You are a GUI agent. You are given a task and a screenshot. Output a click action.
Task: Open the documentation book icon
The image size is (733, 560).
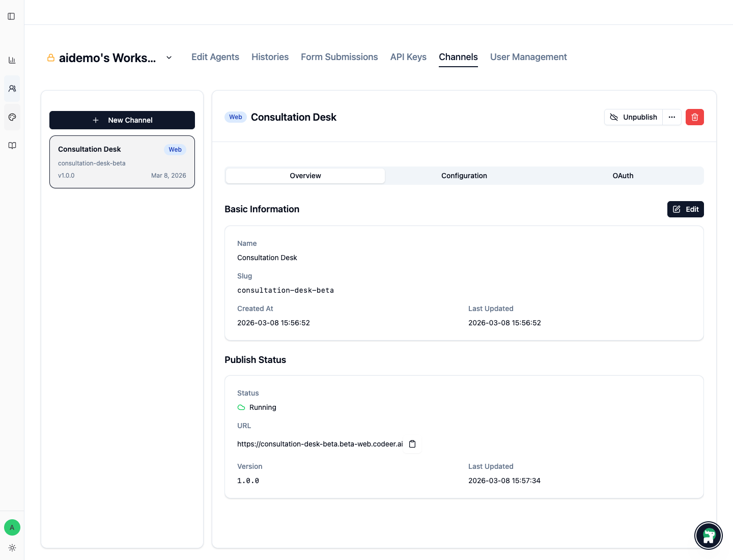(x=12, y=145)
